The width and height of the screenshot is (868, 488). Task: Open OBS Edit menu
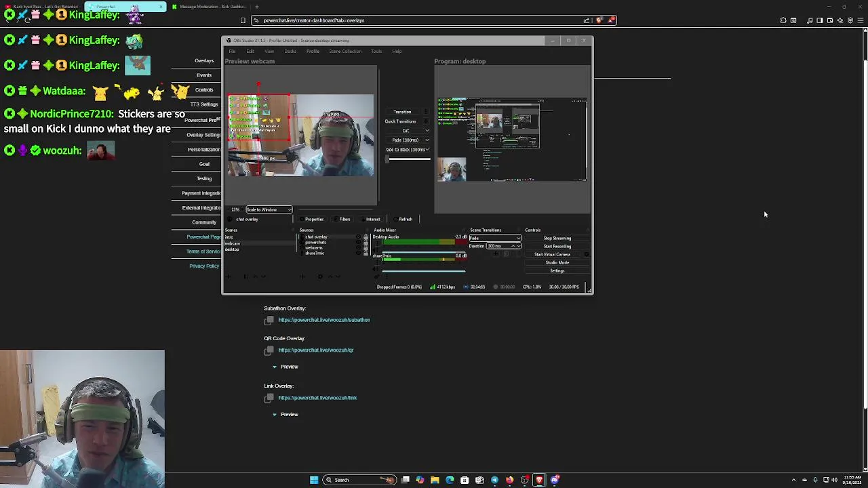click(250, 52)
